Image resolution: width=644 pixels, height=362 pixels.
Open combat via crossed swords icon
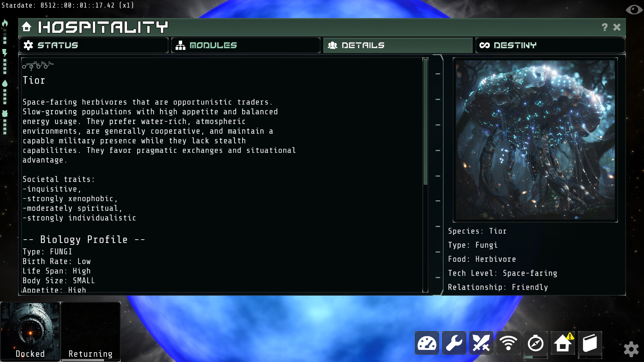click(481, 343)
